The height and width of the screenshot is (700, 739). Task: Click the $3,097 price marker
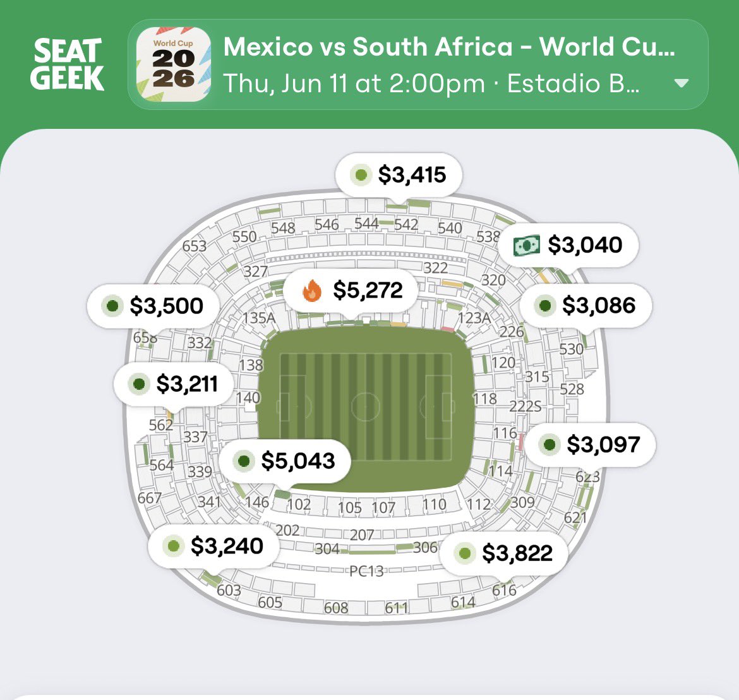pos(591,445)
